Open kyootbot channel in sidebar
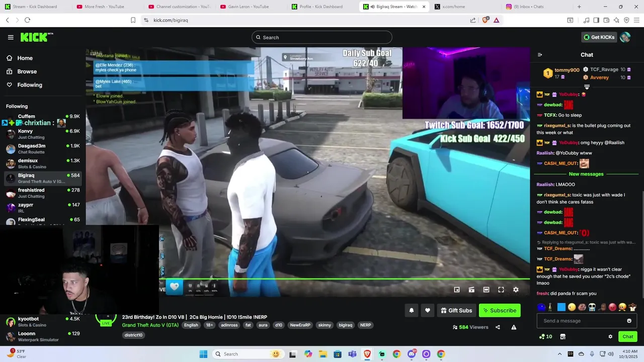Viewport: 644px width, 362px height. pyautogui.click(x=42, y=322)
